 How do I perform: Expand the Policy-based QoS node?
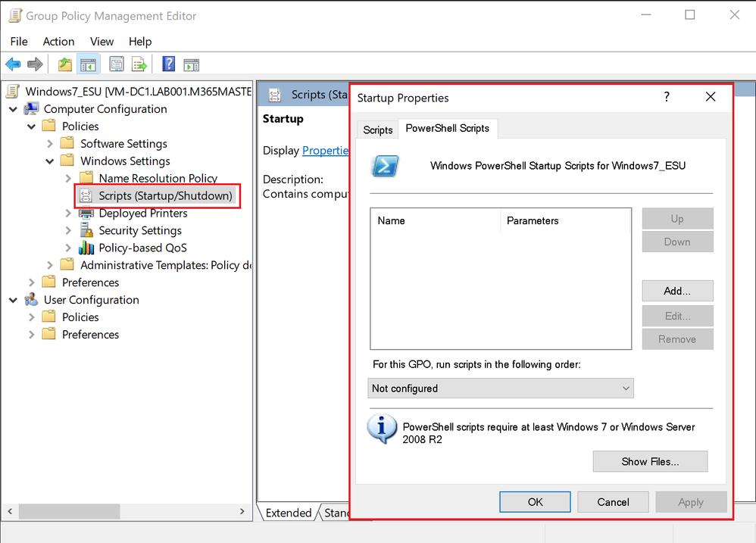pos(68,248)
